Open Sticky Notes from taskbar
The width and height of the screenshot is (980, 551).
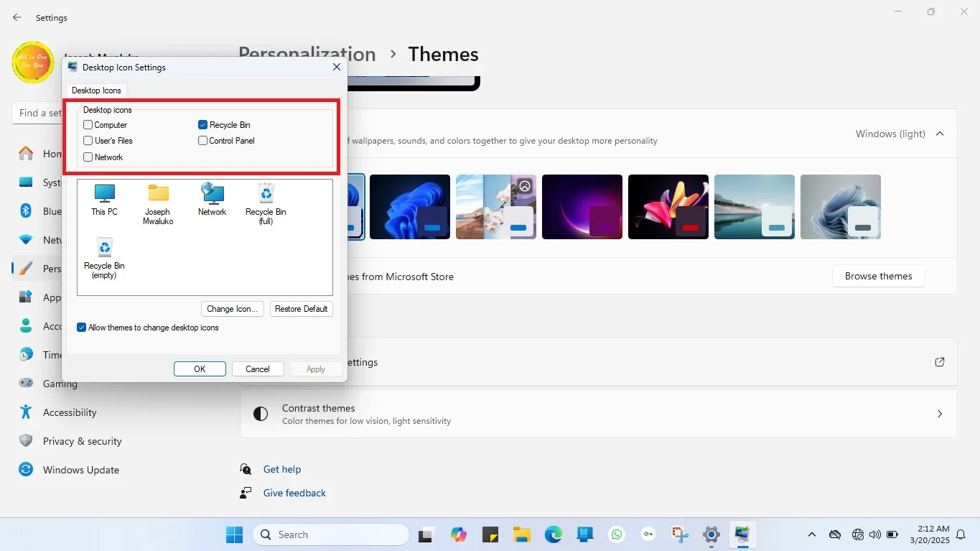tap(490, 534)
